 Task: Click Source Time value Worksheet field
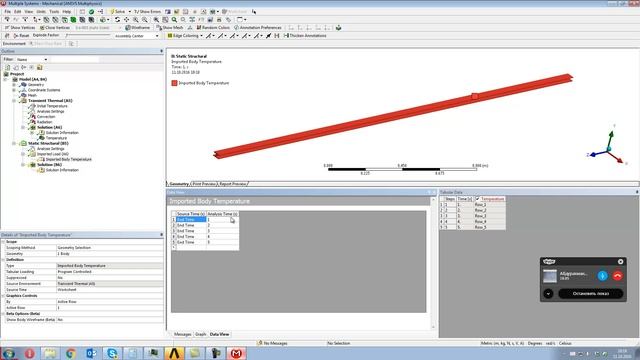coord(110,289)
